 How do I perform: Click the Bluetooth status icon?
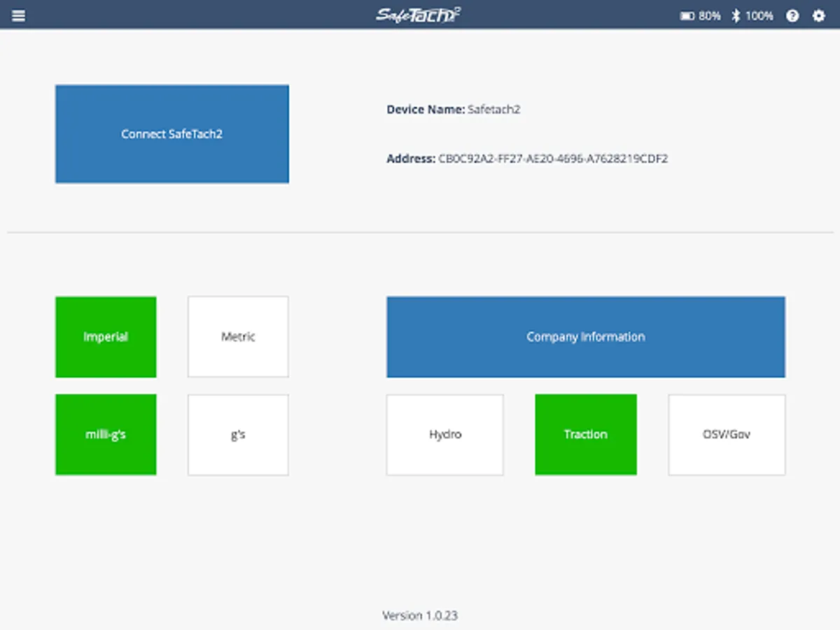(736, 15)
